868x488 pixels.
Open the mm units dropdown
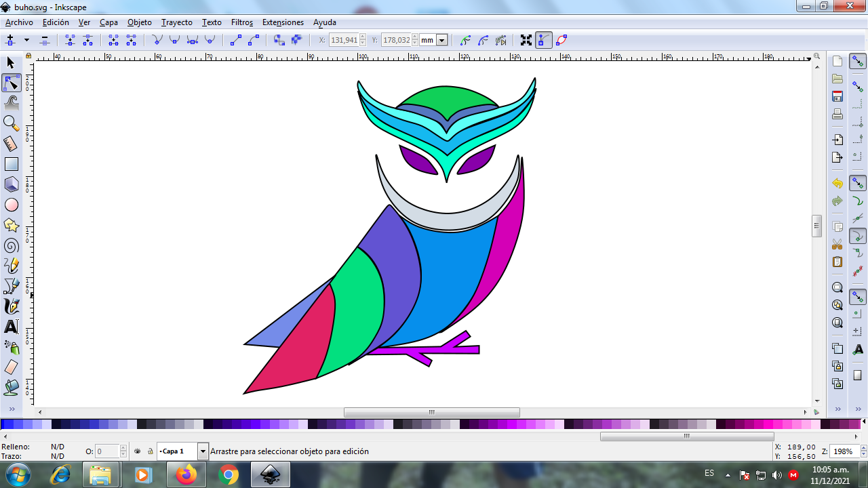[442, 40]
